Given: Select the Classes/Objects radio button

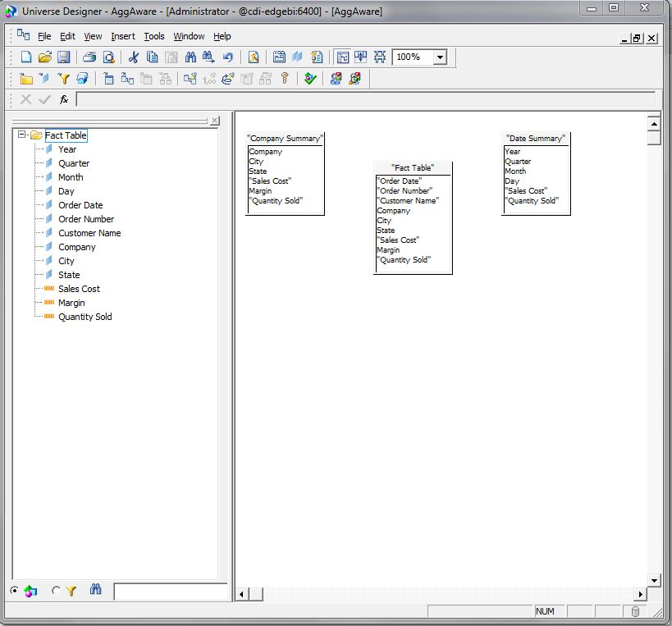Looking at the screenshot, I should [x=14, y=591].
